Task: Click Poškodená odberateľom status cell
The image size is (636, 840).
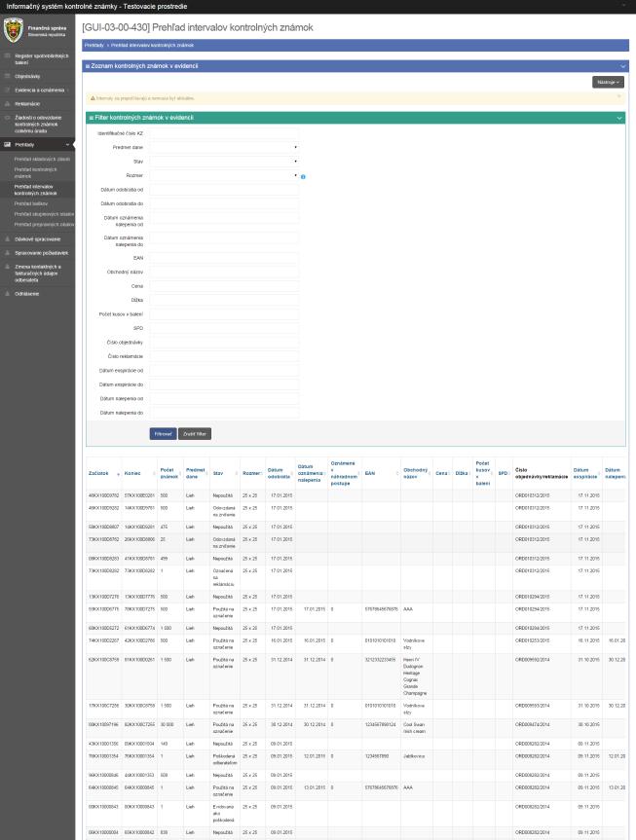Action: click(225, 759)
